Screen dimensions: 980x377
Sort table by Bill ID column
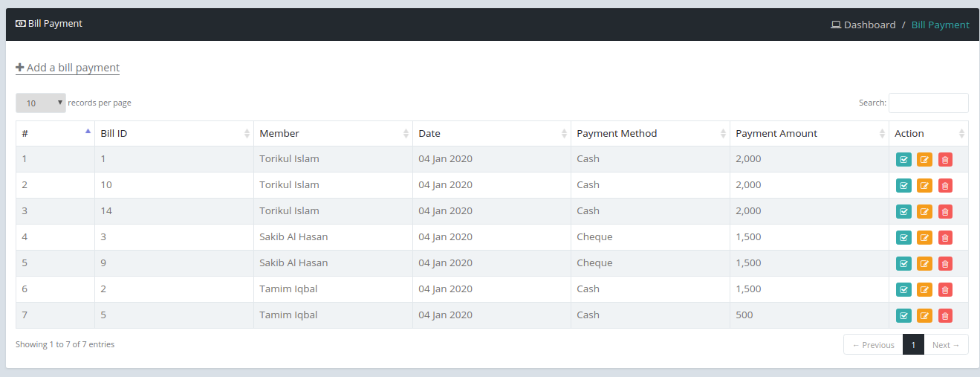click(174, 134)
